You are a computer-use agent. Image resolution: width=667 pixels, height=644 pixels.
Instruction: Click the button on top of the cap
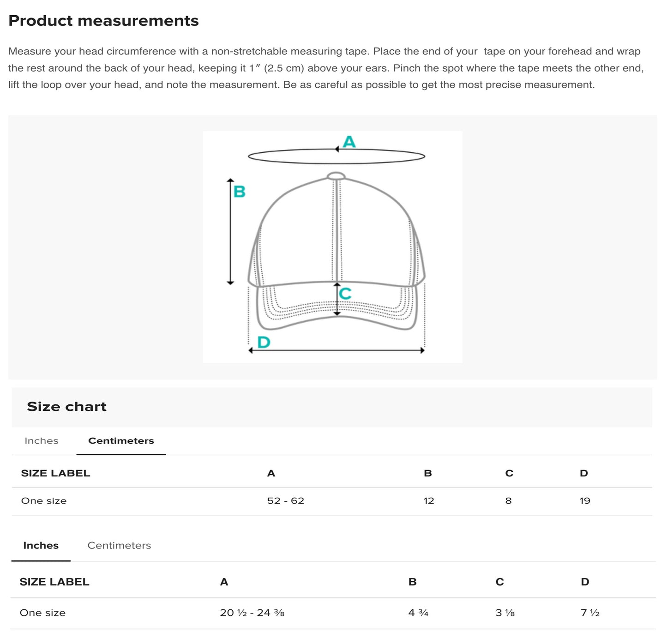336,176
